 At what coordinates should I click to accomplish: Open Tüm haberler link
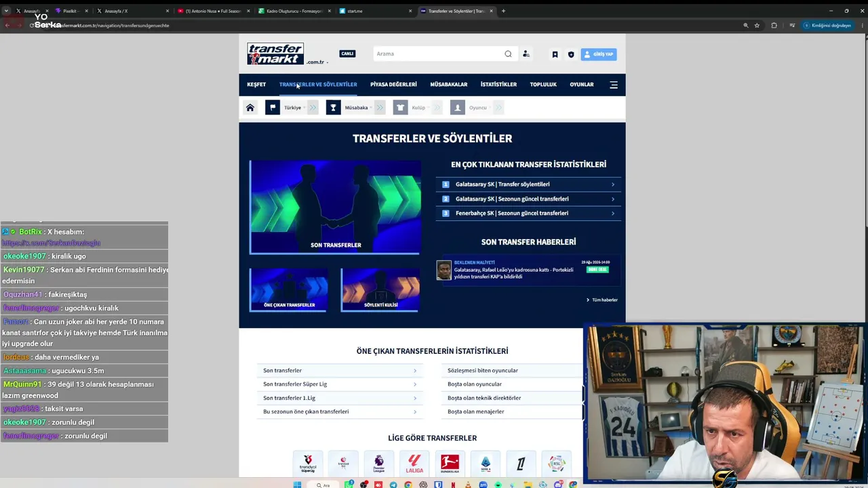coord(602,300)
